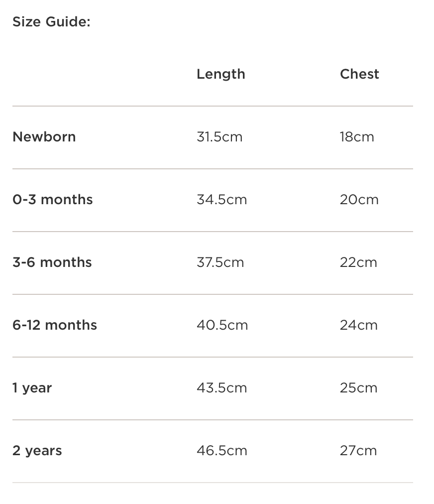Click the 34.5cm length value
The image size is (434, 504).
[x=221, y=200]
